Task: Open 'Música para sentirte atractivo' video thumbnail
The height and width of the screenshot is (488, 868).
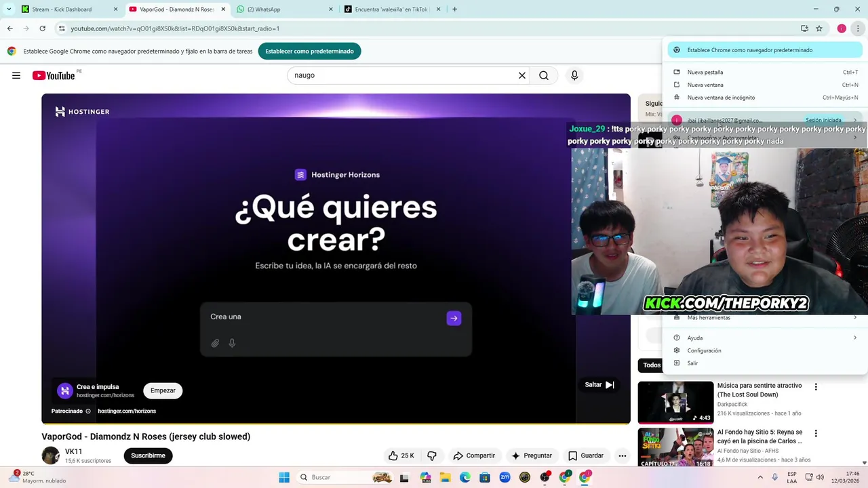Action: click(675, 403)
